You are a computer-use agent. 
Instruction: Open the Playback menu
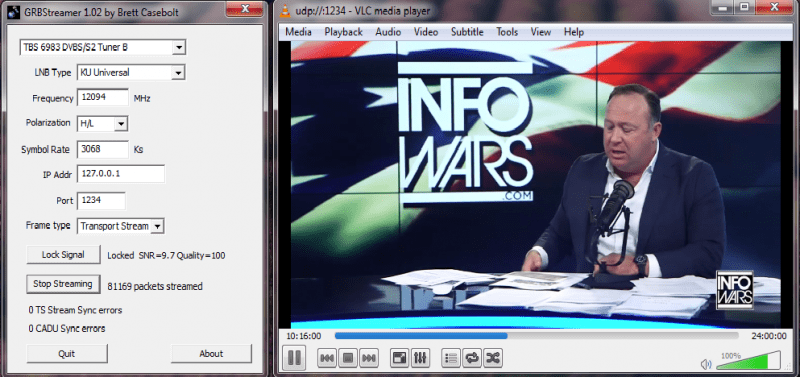coord(343,32)
